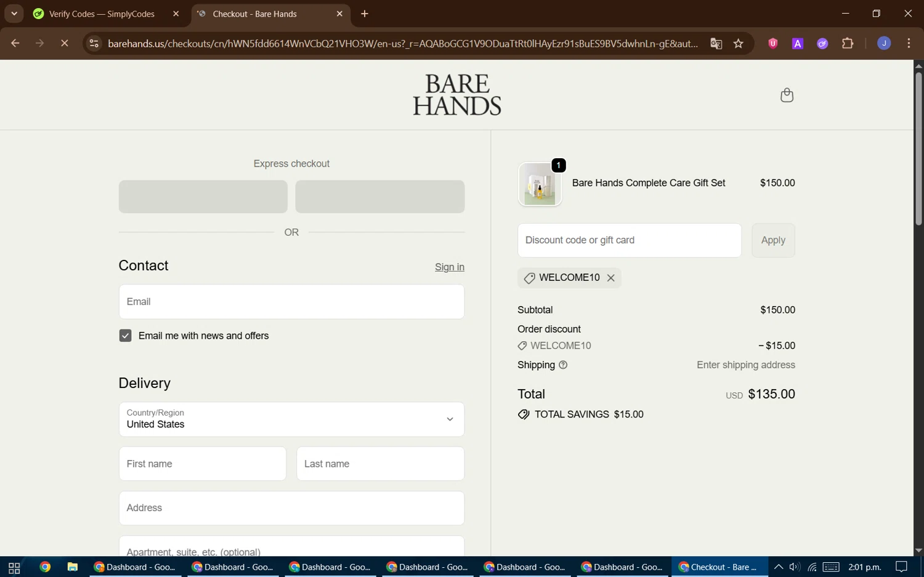Stop loading the page
Screen dimensions: 924x577
click(x=64, y=43)
